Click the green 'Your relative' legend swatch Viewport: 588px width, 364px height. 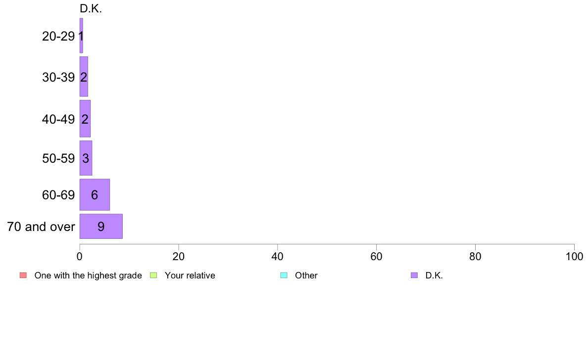(x=153, y=275)
